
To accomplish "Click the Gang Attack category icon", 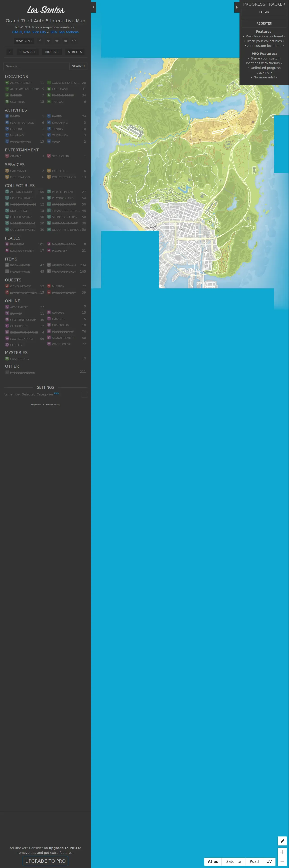I will point(7,286).
